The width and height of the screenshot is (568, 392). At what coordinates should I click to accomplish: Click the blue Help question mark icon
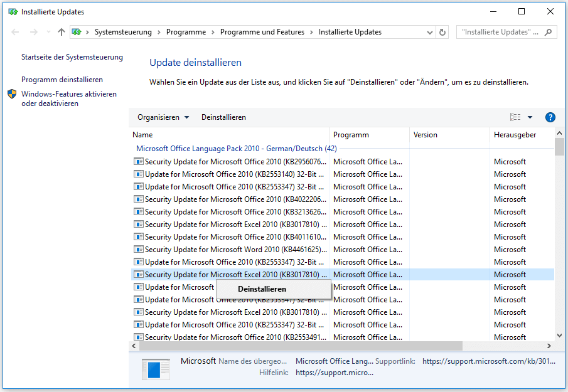[550, 117]
